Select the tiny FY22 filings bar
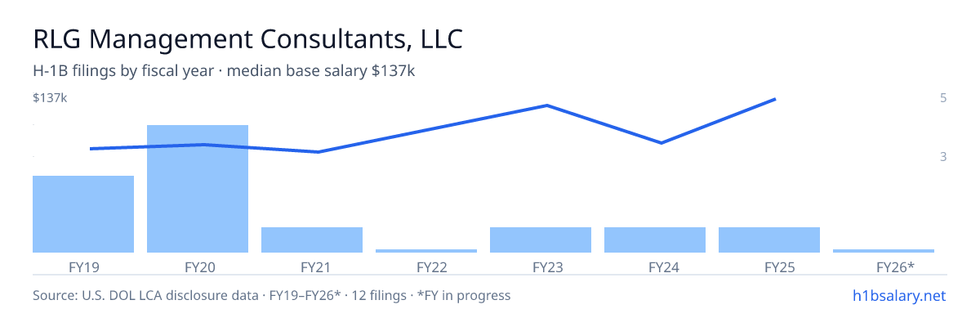Image resolution: width=980 pixels, height=327 pixels. point(426,251)
